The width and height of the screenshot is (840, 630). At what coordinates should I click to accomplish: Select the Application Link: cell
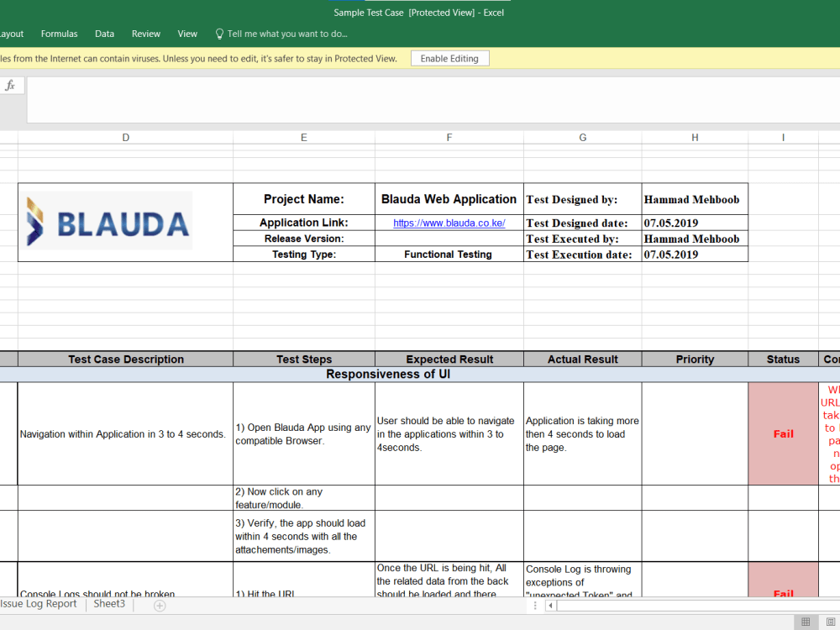(304, 223)
